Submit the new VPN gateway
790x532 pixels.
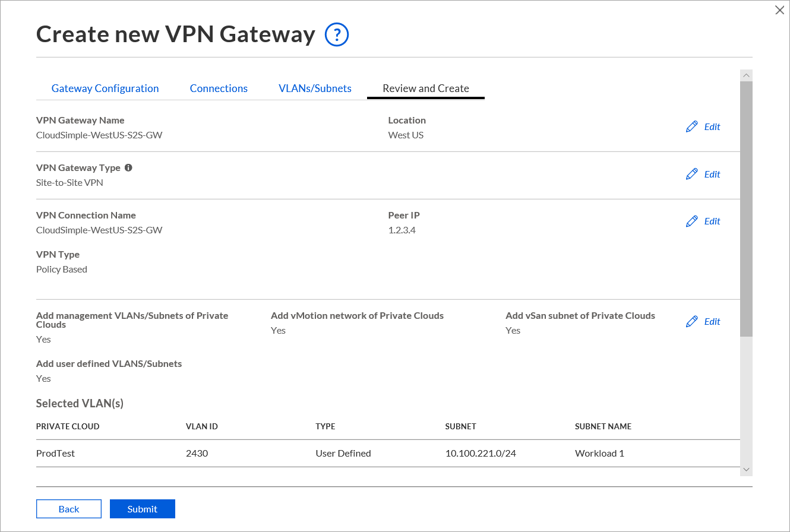(143, 509)
